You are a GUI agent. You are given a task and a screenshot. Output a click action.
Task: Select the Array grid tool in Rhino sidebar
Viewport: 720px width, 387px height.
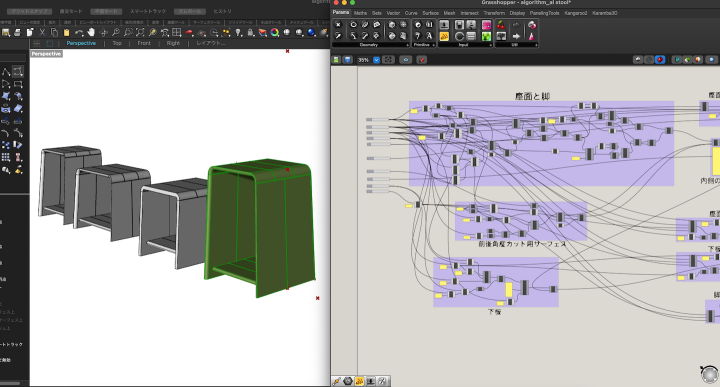[6, 157]
